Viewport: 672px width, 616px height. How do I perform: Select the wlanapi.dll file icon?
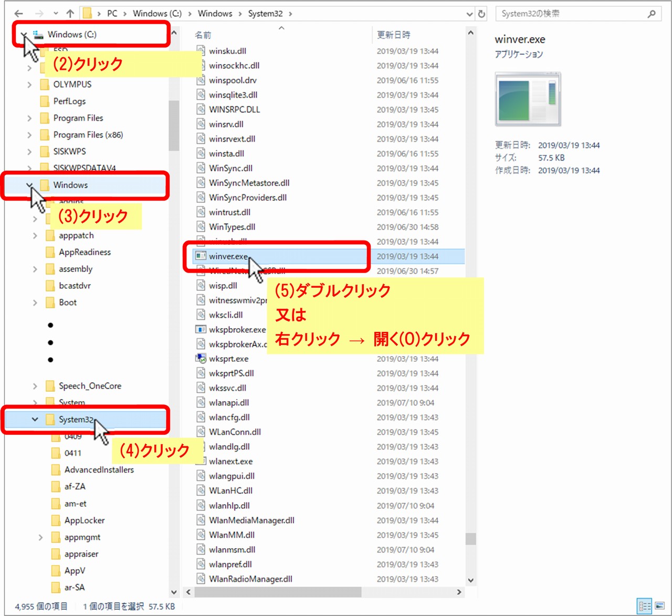(201, 403)
